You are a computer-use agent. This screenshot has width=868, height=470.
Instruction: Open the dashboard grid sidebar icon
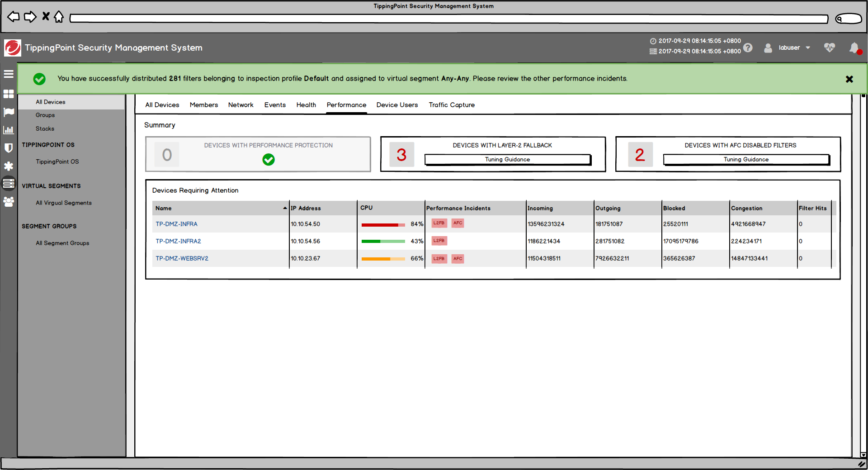[9, 94]
